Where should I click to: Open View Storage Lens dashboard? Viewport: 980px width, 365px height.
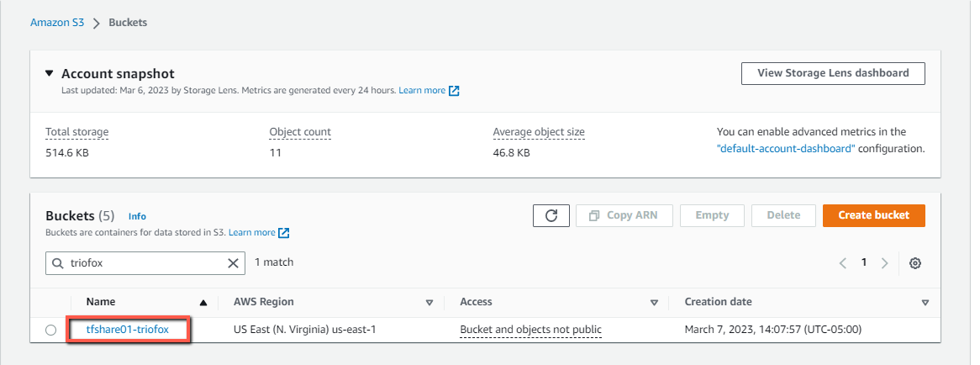click(833, 73)
